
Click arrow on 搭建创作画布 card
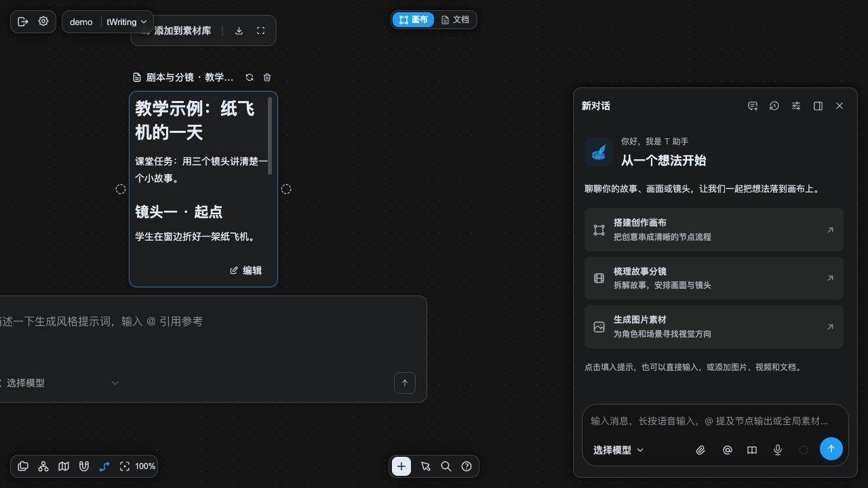pos(830,230)
